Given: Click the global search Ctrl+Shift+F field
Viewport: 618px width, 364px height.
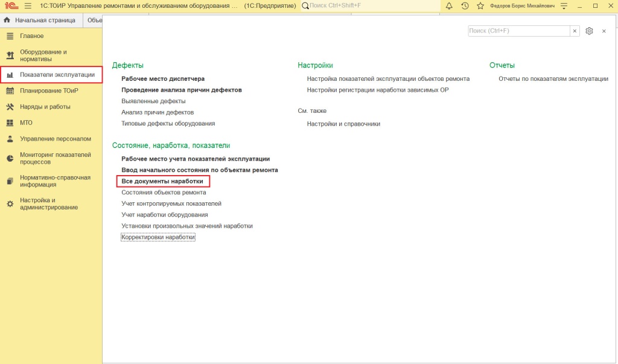Looking at the screenshot, I should click(x=371, y=6).
